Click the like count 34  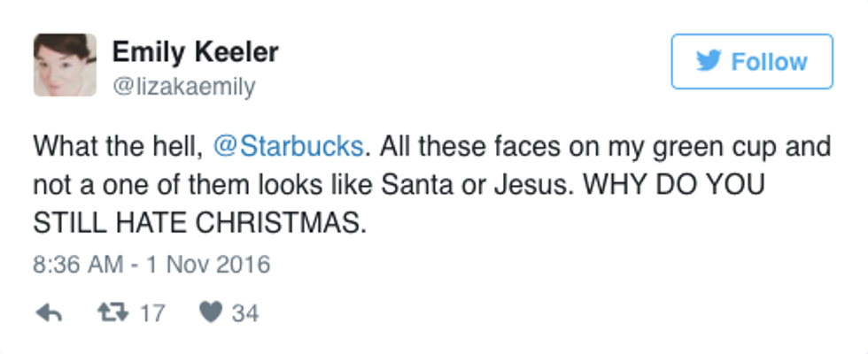pyautogui.click(x=244, y=312)
